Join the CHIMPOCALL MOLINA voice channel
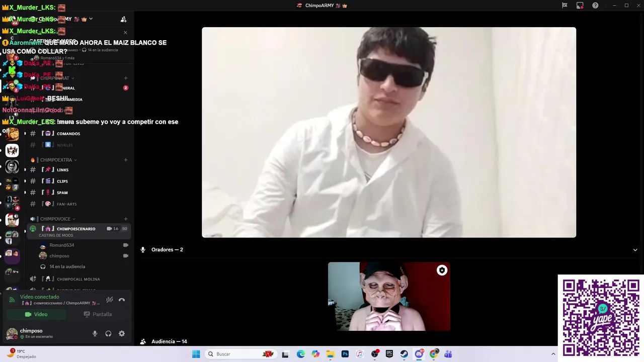The width and height of the screenshot is (644, 362). point(78,279)
